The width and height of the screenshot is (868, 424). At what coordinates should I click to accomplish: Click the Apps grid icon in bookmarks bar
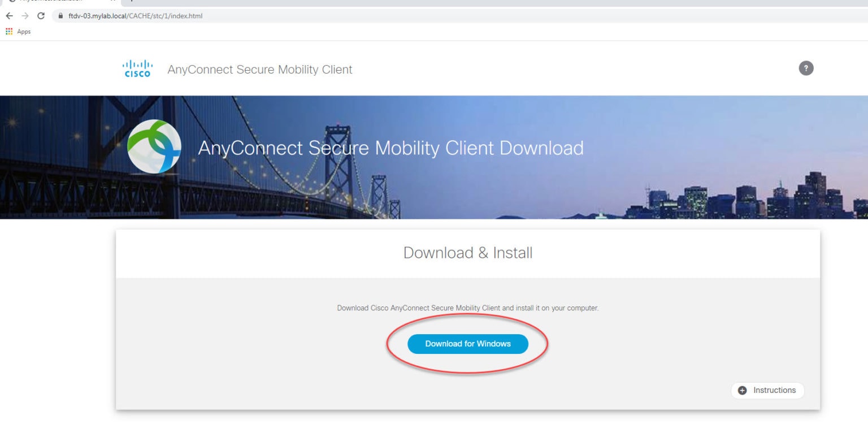point(9,31)
